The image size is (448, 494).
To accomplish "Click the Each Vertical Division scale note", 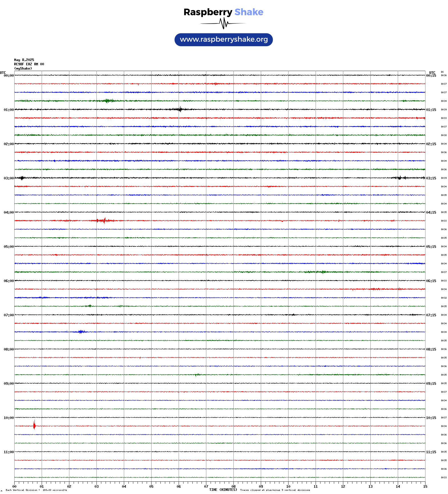I will 36,490.
